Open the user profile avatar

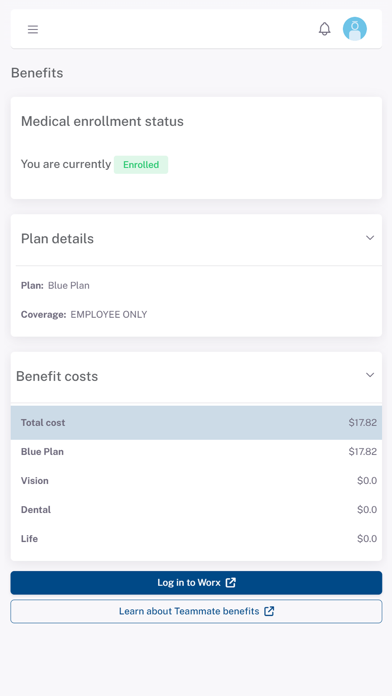(x=355, y=29)
